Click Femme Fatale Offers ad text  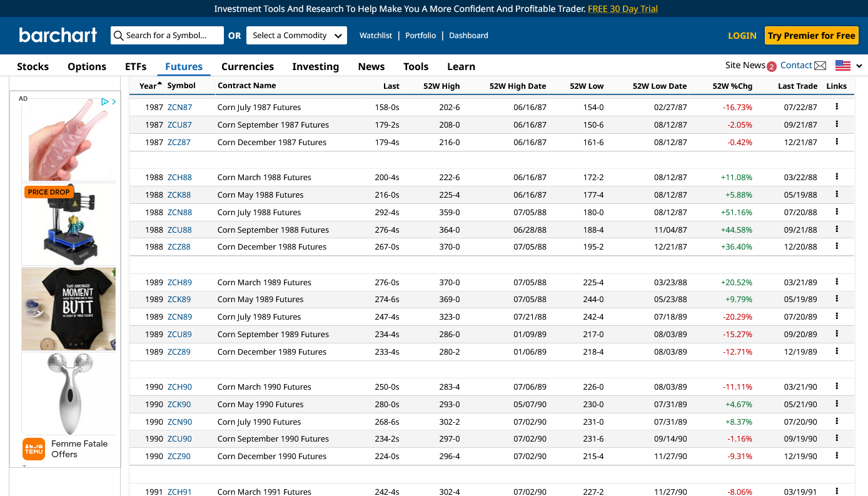[x=79, y=449]
